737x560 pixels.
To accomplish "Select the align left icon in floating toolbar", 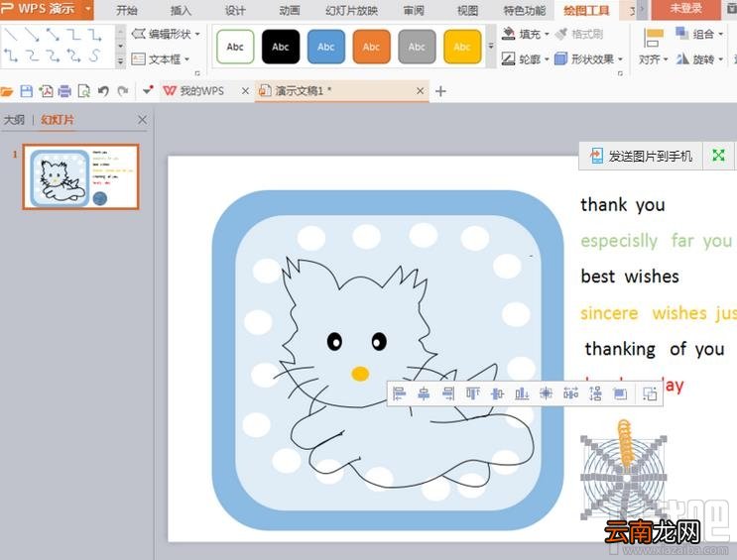I will tap(399, 393).
